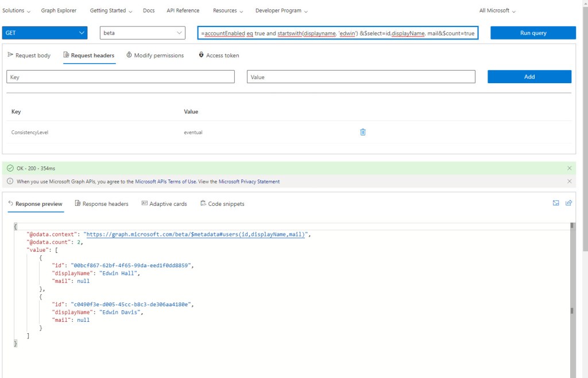Expand the Getting Started menu
Viewport: 588px width, 378px height.
pyautogui.click(x=111, y=11)
